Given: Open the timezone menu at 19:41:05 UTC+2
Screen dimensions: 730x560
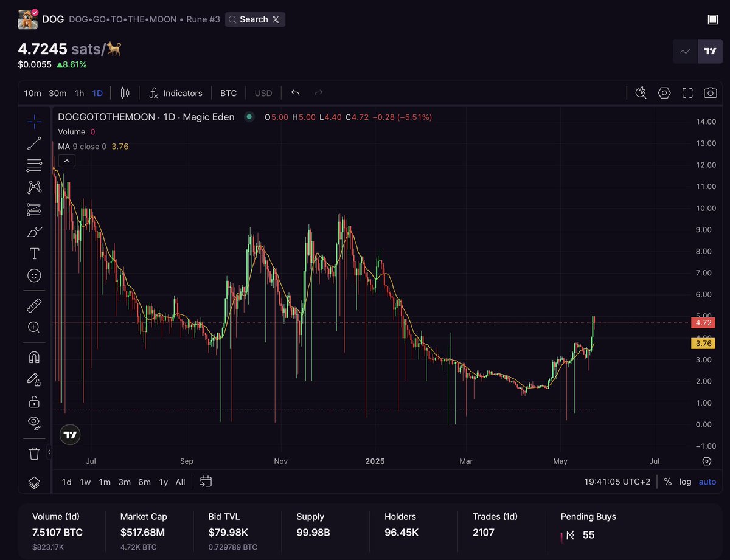Looking at the screenshot, I should click(617, 482).
